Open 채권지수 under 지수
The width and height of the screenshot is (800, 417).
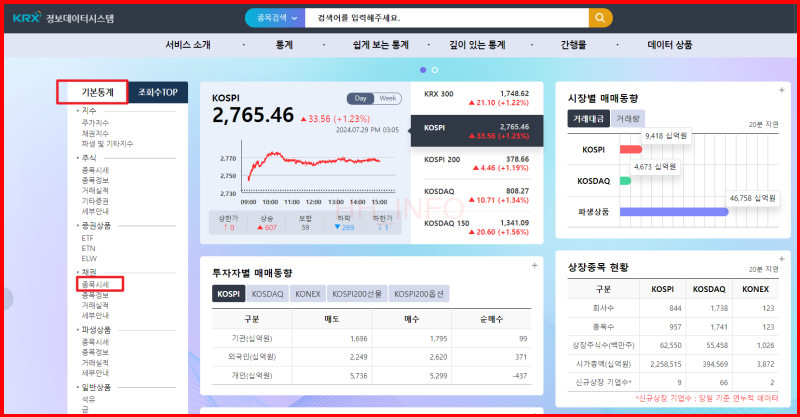95,133
